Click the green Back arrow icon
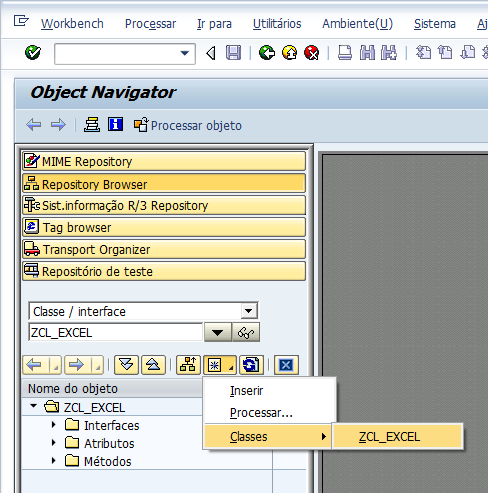The width and height of the screenshot is (488, 493). (267, 53)
